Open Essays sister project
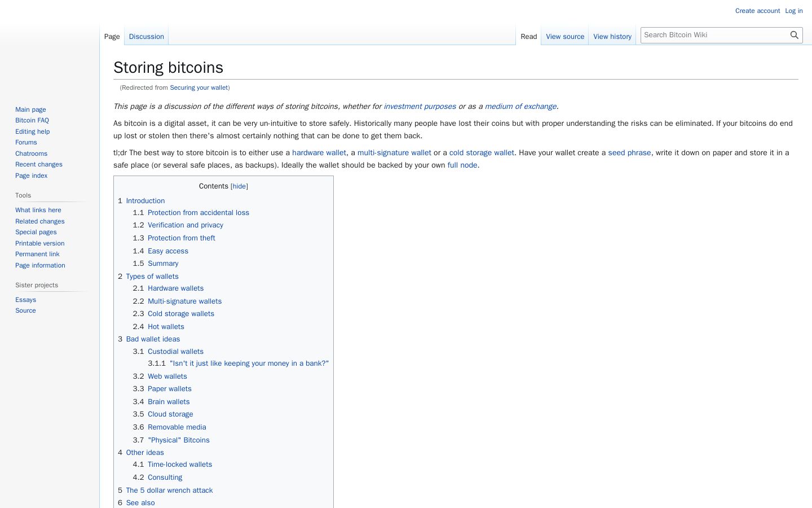 (x=25, y=300)
